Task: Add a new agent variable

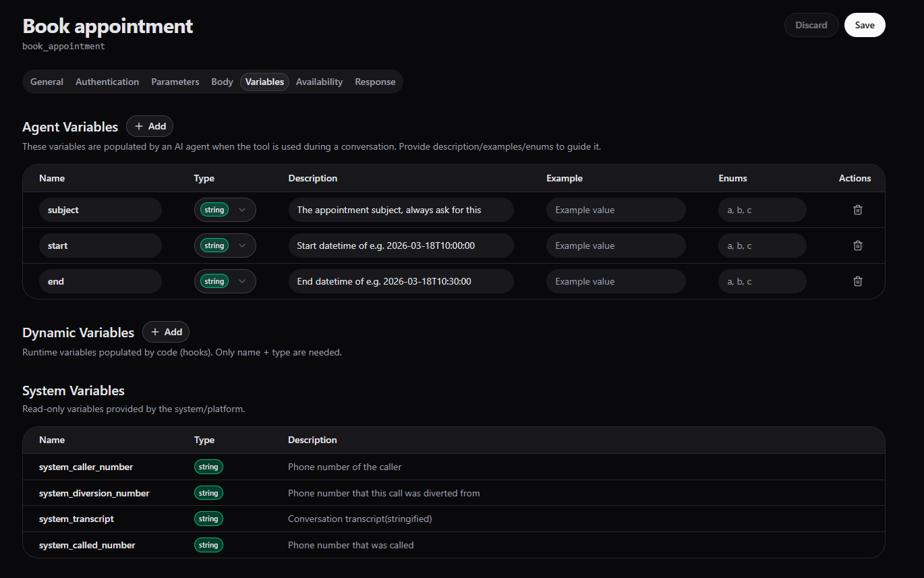Action: click(x=150, y=126)
